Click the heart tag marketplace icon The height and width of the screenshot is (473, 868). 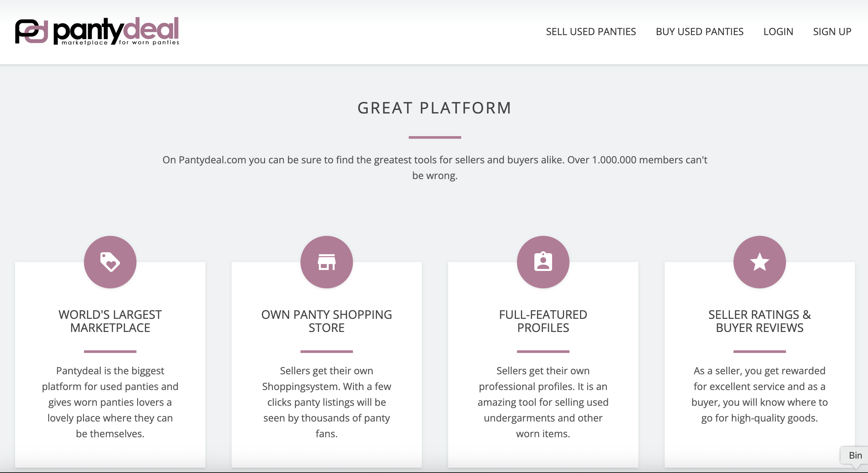click(110, 262)
